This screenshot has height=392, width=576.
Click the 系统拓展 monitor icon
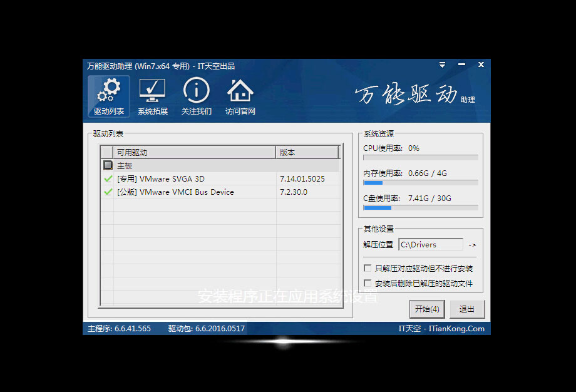point(152,90)
